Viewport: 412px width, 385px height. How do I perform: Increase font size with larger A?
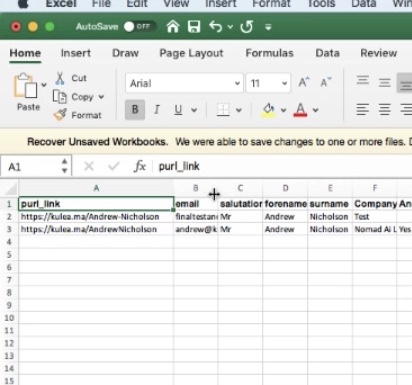303,82
